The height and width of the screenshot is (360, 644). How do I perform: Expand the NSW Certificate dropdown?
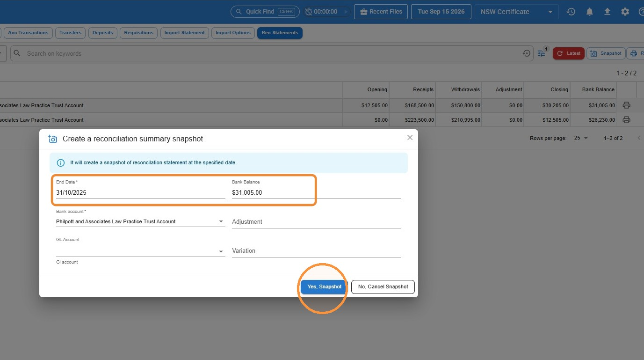pos(517,12)
